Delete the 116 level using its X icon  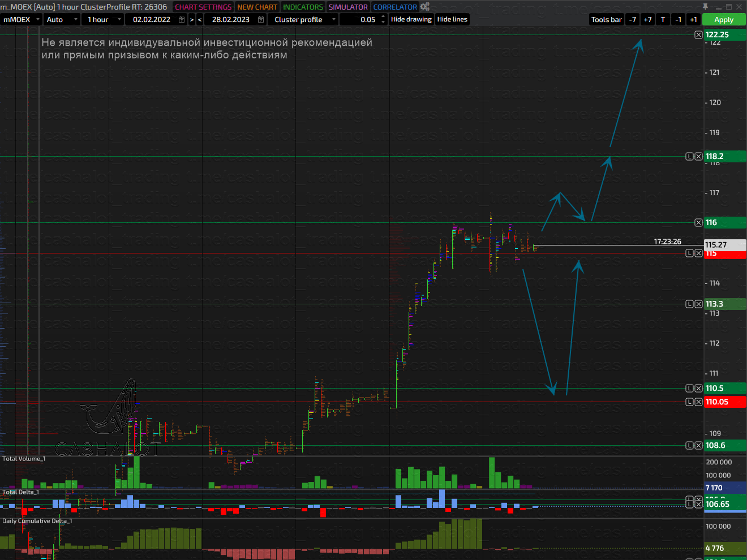click(x=698, y=222)
